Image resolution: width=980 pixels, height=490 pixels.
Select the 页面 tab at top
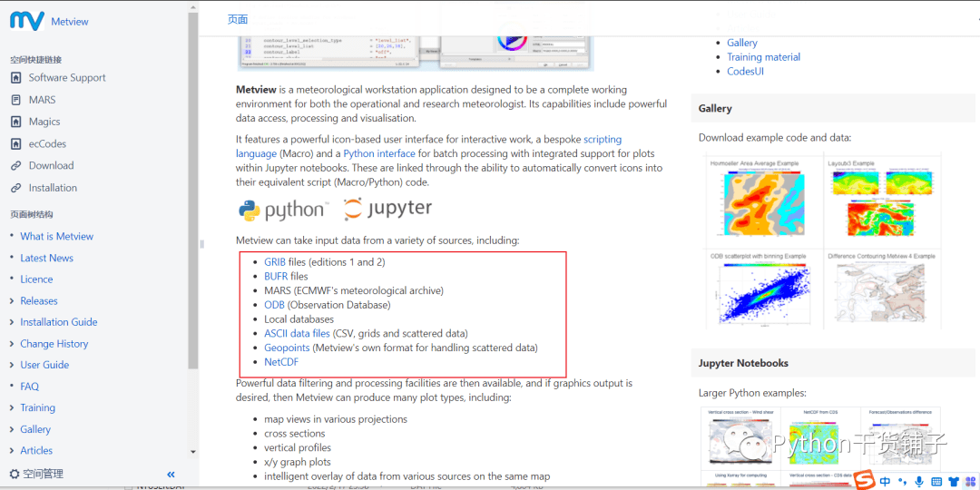point(237,19)
